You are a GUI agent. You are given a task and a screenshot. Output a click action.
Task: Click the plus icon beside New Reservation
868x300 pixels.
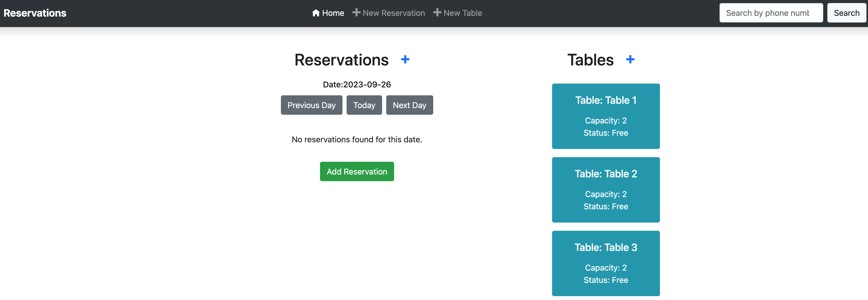tap(356, 13)
